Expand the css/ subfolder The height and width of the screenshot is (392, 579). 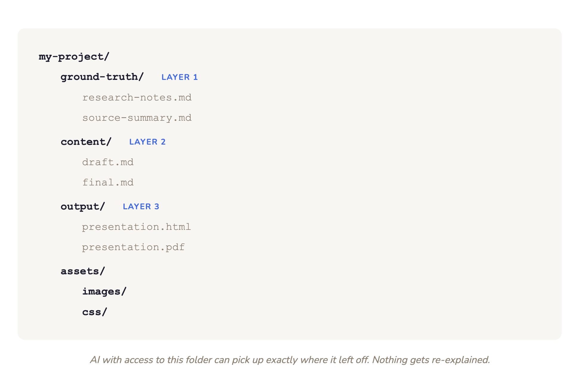tap(95, 312)
